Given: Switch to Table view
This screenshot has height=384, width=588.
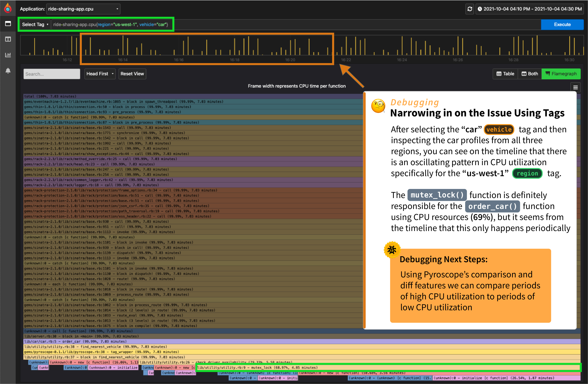Looking at the screenshot, I should tap(505, 74).
